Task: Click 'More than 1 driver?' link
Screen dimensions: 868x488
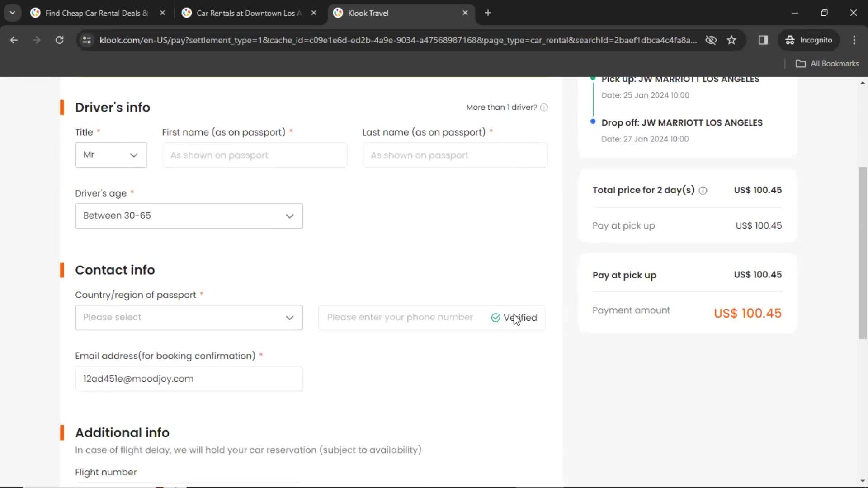Action: tap(502, 107)
